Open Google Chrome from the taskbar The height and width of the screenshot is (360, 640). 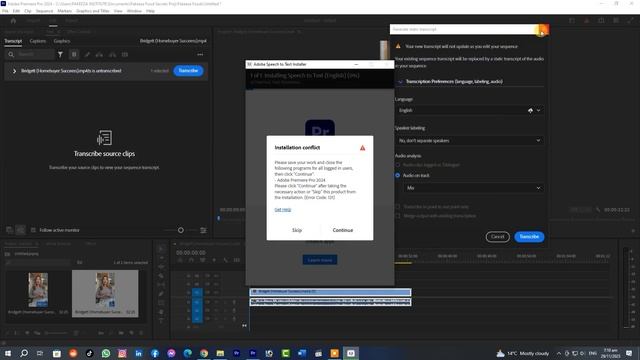tap(204, 353)
